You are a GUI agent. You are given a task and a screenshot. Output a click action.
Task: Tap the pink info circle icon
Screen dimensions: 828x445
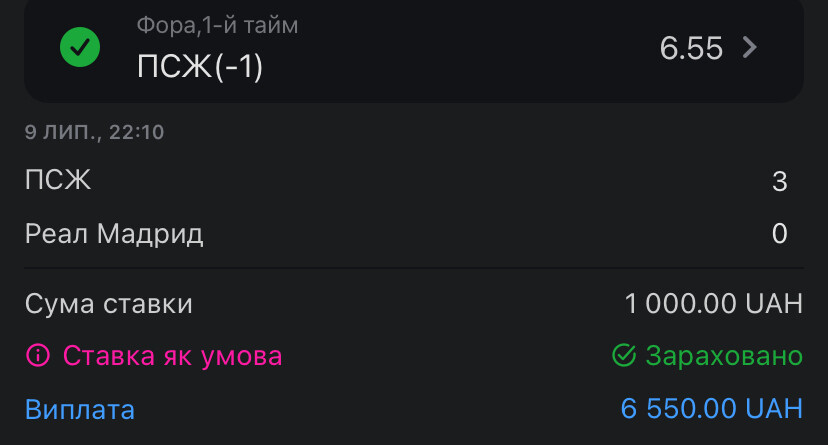pyautogui.click(x=37, y=355)
